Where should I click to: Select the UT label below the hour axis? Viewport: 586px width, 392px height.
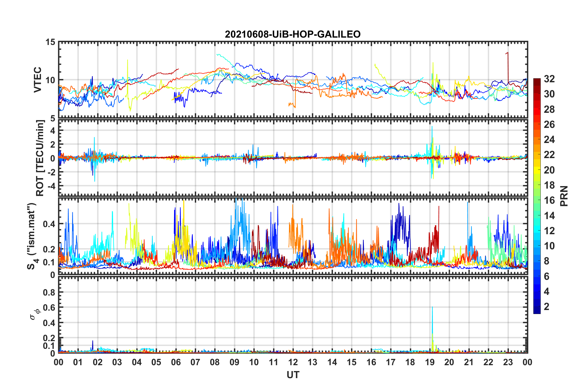click(293, 375)
